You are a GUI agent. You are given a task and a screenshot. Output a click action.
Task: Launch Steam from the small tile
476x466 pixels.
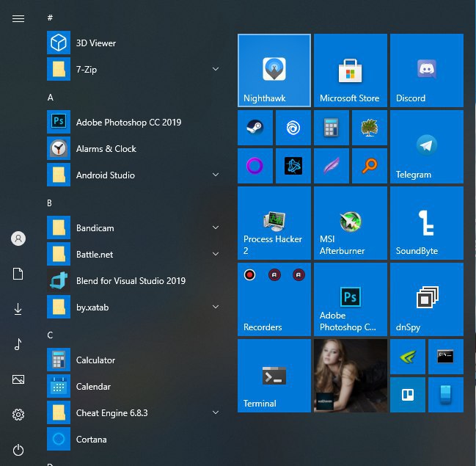[255, 128]
